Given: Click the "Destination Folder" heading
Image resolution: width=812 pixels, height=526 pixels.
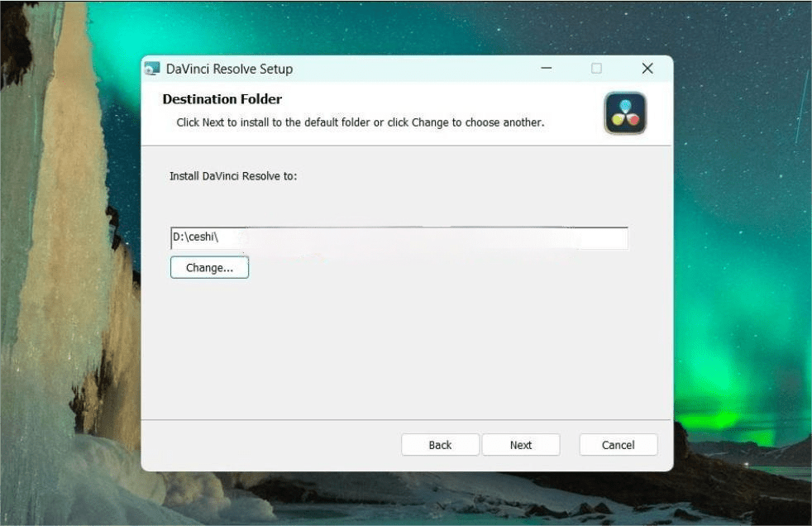Looking at the screenshot, I should [x=222, y=99].
